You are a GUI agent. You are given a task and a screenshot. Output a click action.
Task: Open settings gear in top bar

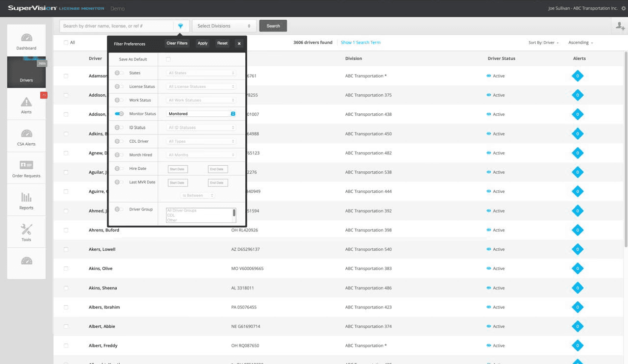(623, 8)
